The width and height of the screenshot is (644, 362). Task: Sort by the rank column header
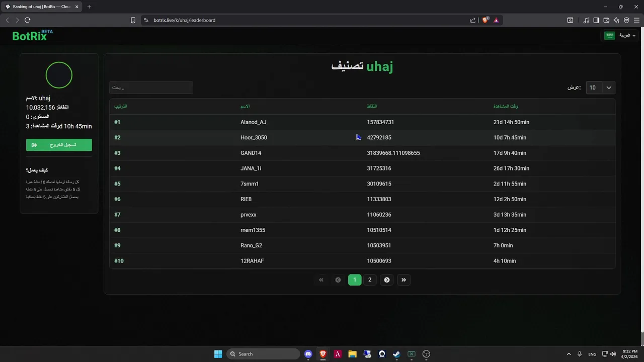[x=120, y=106]
